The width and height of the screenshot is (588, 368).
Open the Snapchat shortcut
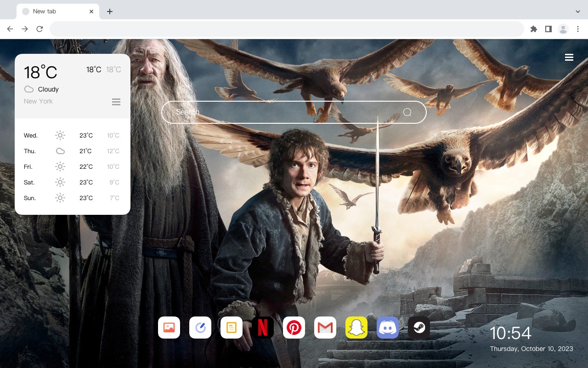click(356, 328)
